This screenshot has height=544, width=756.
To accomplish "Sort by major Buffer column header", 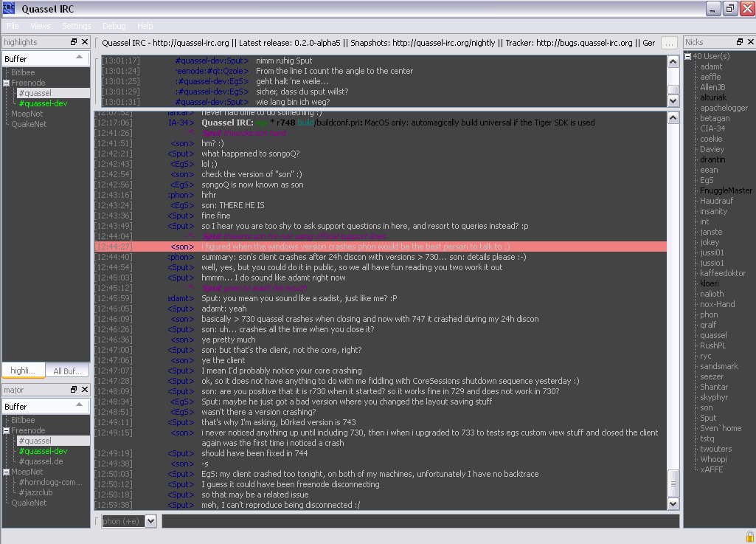I will [45, 407].
